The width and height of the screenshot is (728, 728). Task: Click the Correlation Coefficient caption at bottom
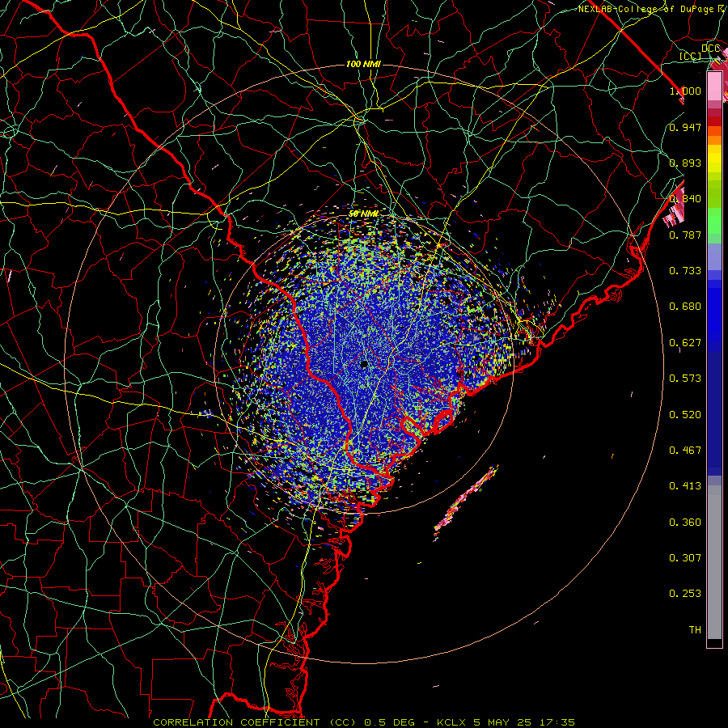(364, 722)
